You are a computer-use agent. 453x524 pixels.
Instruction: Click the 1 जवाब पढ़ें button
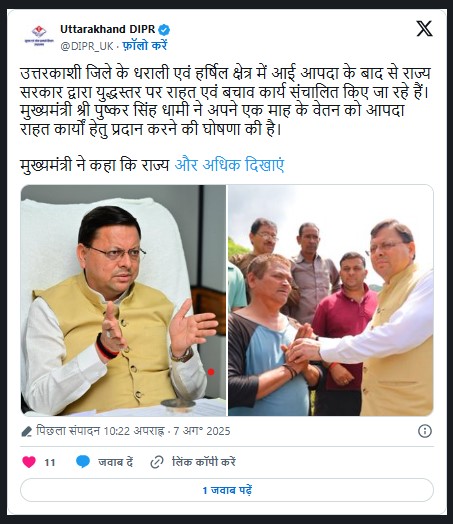(227, 490)
